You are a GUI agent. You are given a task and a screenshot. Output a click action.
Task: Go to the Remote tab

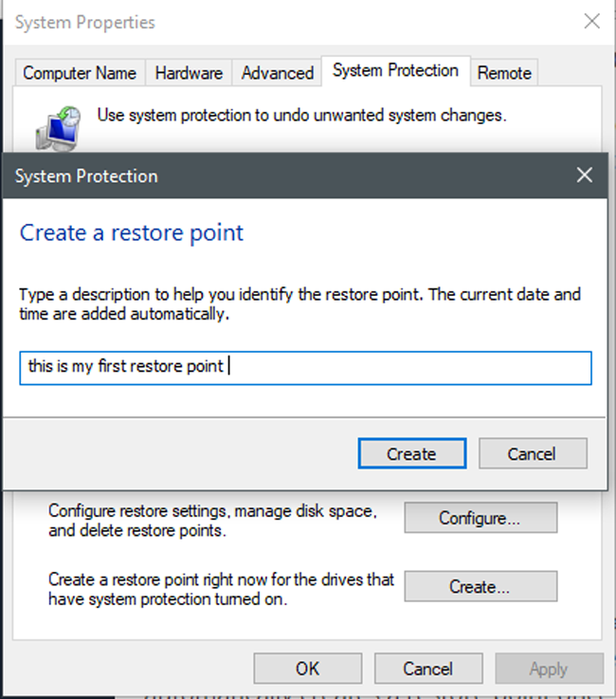[x=504, y=73]
